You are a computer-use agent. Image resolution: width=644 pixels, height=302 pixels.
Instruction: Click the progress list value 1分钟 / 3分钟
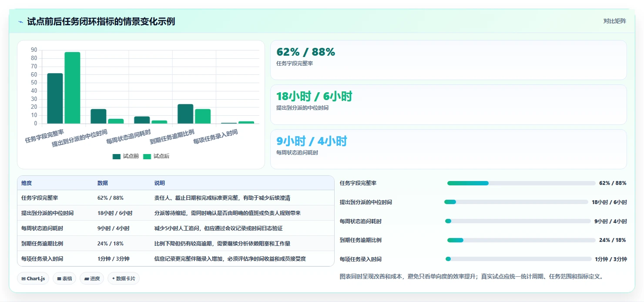[611, 259]
